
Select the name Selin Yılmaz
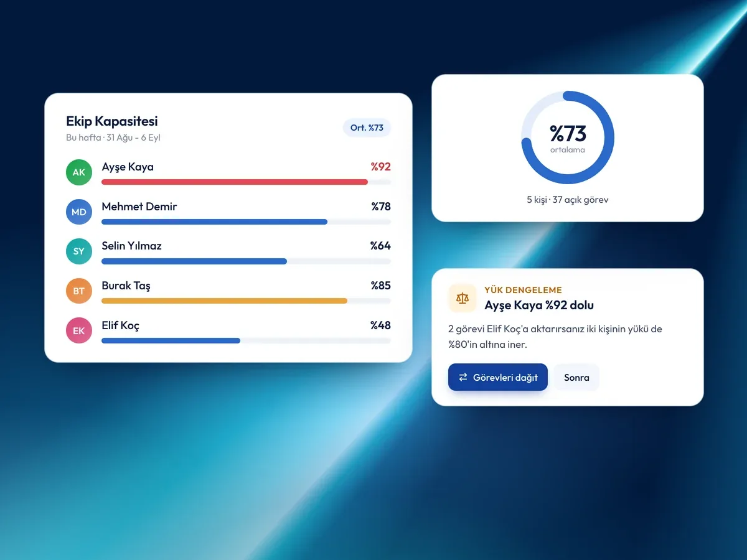pyautogui.click(x=131, y=246)
